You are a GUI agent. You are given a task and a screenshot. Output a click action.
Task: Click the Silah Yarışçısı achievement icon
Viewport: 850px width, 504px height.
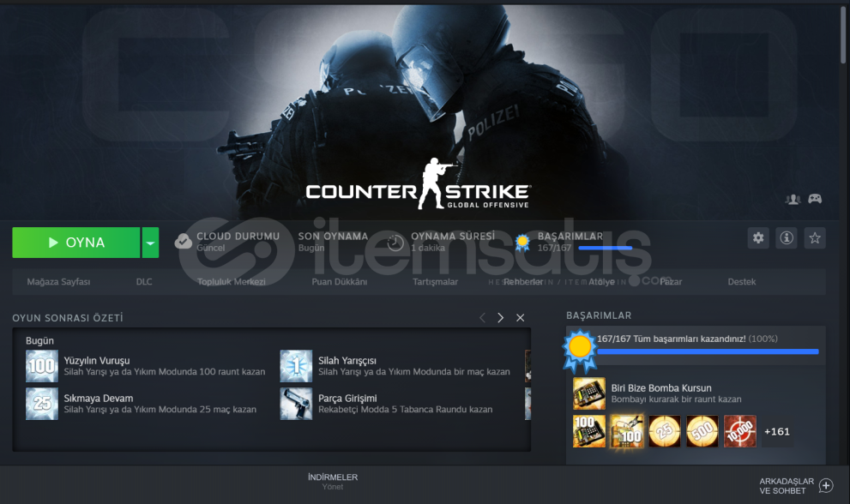tap(296, 366)
